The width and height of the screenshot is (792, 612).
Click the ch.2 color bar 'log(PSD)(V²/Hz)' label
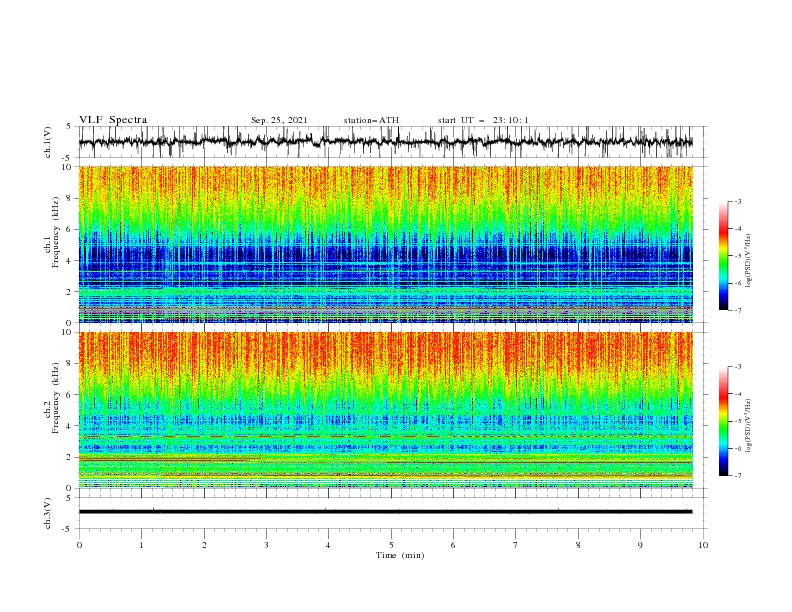pos(749,426)
